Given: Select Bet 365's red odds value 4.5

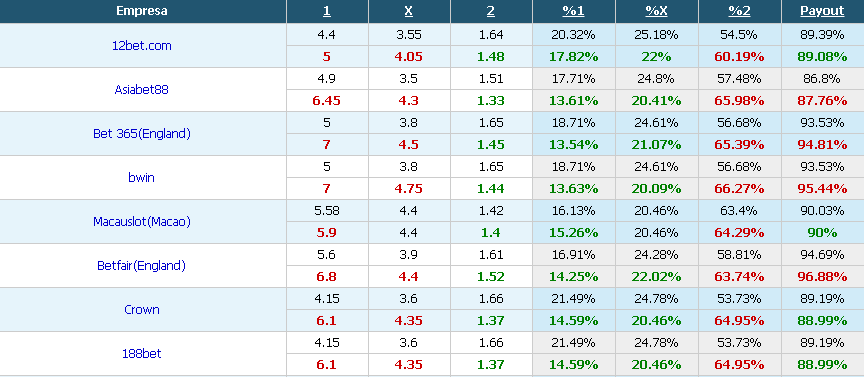Looking at the screenshot, I should pos(409,144).
